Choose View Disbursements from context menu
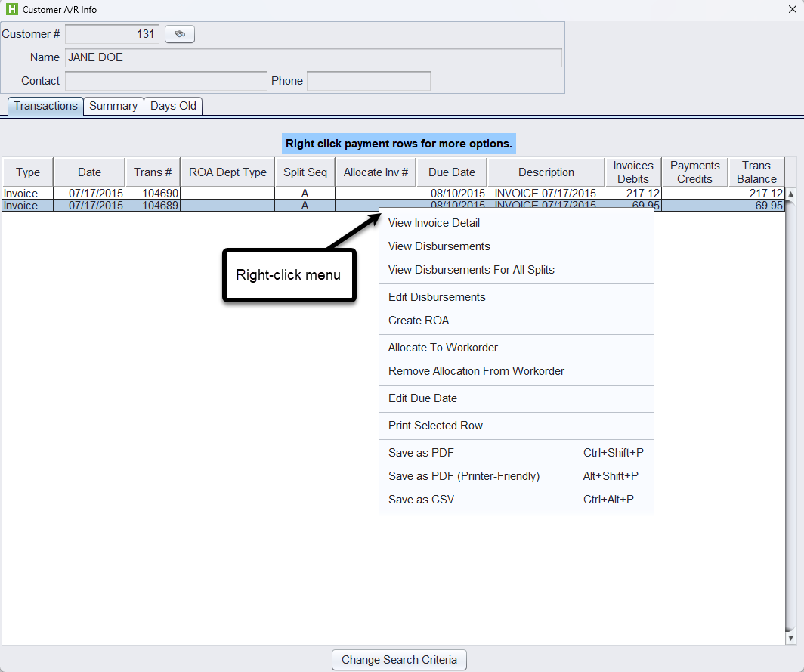 (x=439, y=246)
